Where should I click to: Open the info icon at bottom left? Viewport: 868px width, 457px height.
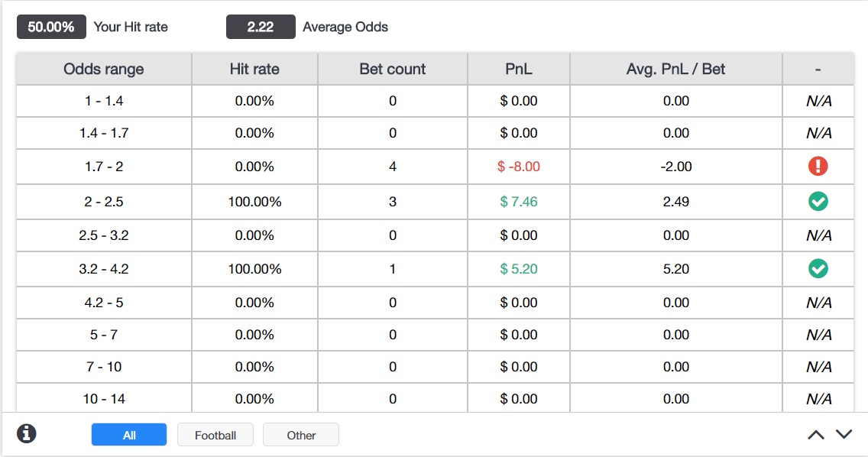pos(27,433)
